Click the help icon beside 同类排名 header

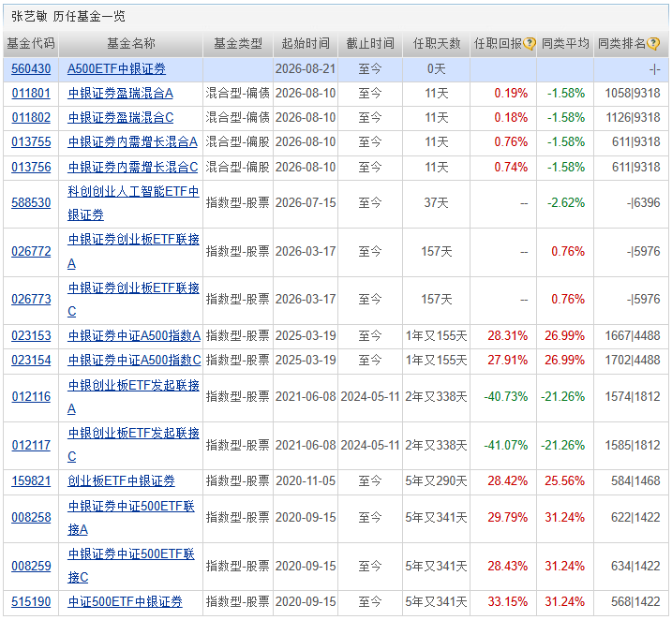653,43
